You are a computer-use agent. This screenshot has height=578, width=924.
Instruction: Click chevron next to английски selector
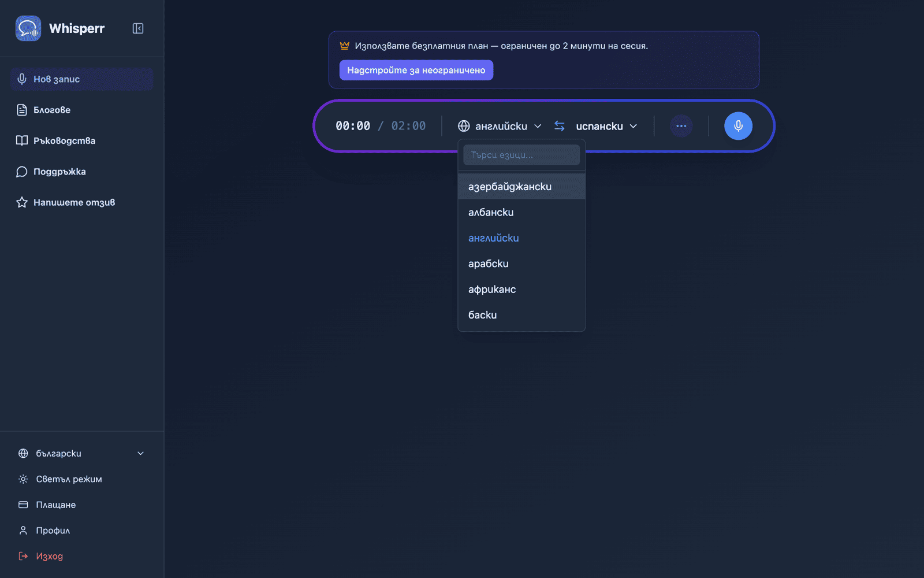[538, 126]
